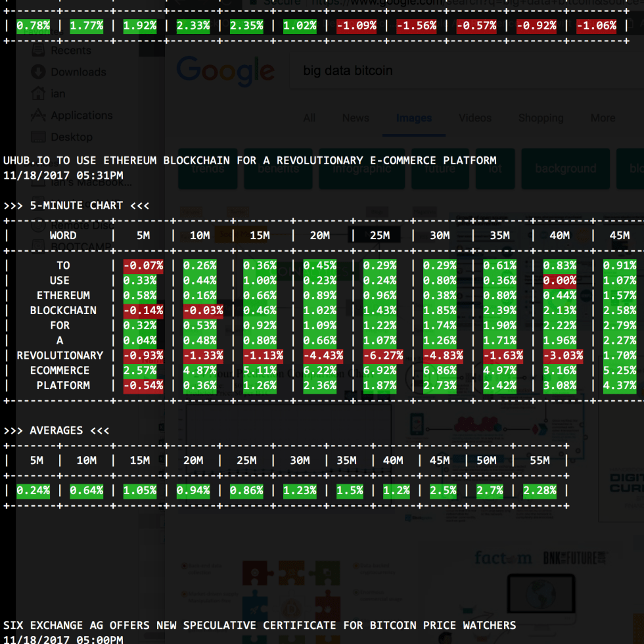The image size is (644, 644).
Task: Open Recents in the Finder sidebar
Action: click(x=70, y=51)
